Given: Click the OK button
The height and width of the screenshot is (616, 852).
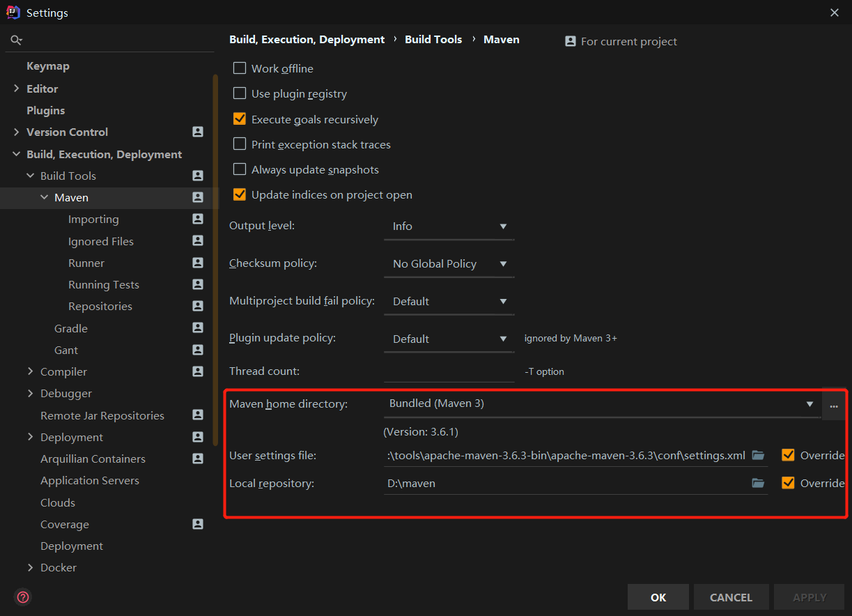Looking at the screenshot, I should tap(658, 597).
